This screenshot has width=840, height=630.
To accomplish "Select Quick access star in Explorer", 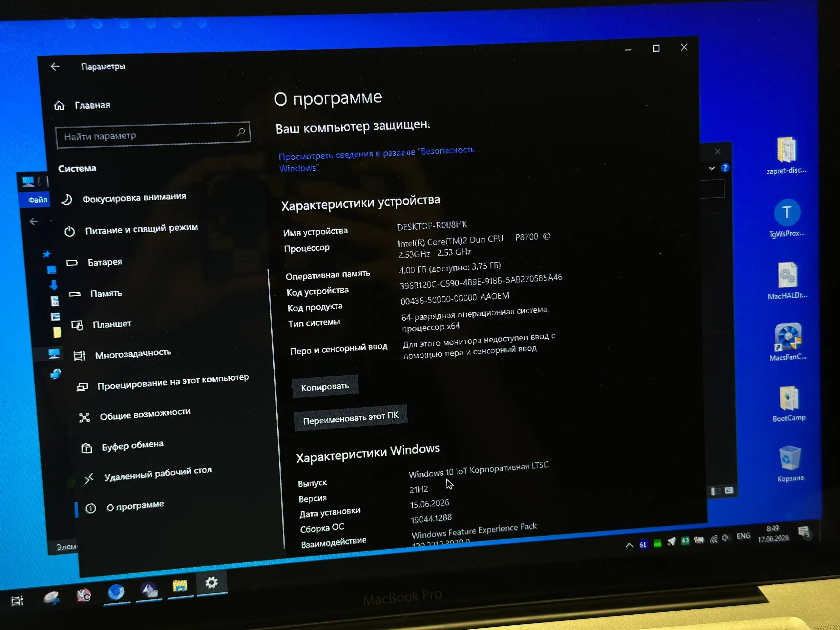I will (x=47, y=254).
